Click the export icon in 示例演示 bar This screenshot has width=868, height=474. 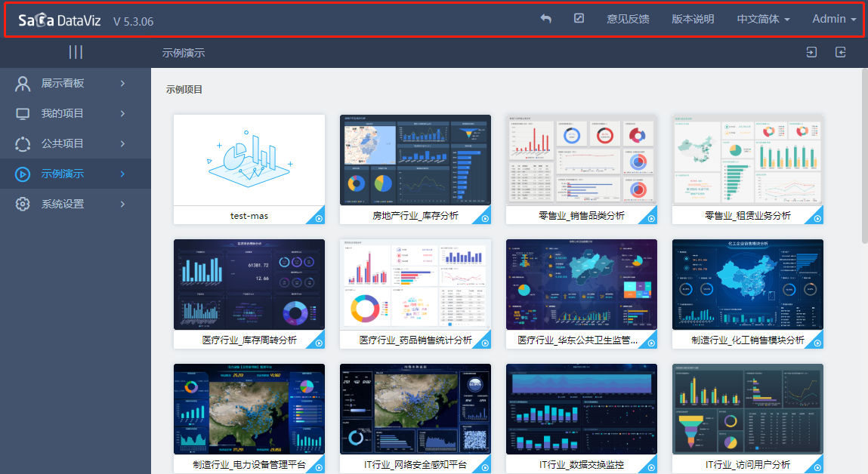pyautogui.click(x=841, y=53)
